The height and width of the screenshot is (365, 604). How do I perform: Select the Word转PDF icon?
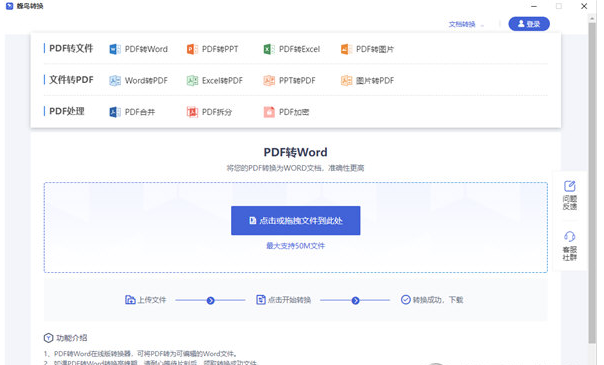coord(115,80)
